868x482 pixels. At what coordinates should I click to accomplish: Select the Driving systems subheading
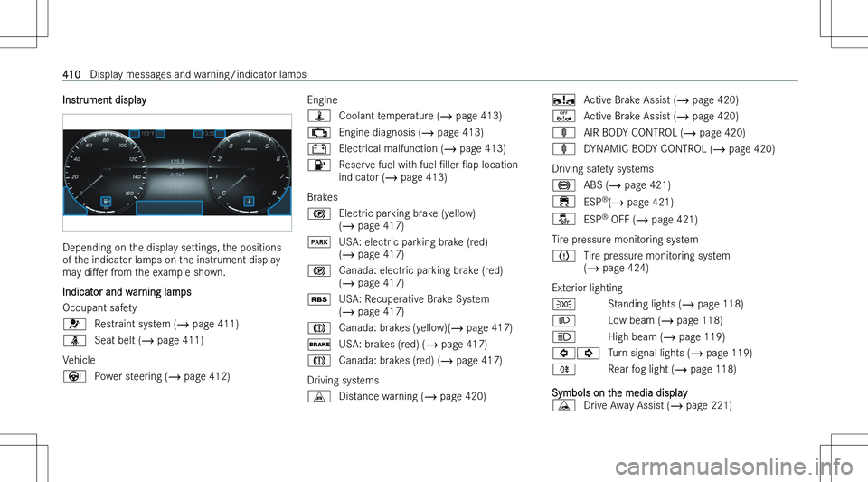click(344, 381)
